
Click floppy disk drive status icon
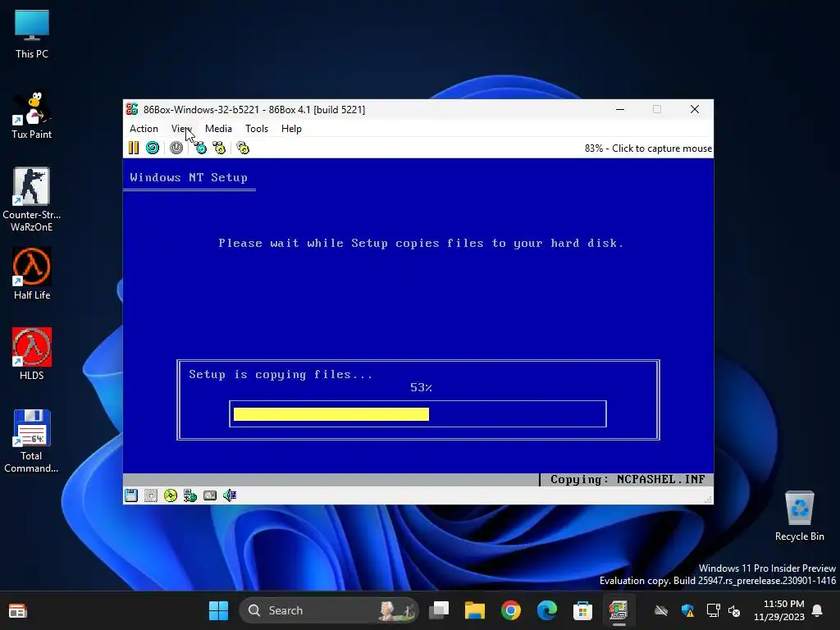[x=131, y=495]
